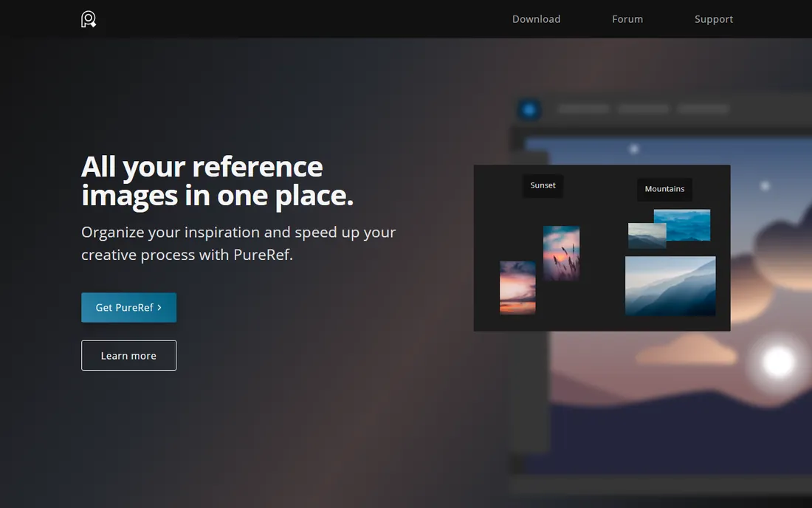Click the Get PureRef button
The height and width of the screenshot is (508, 812).
tap(129, 308)
